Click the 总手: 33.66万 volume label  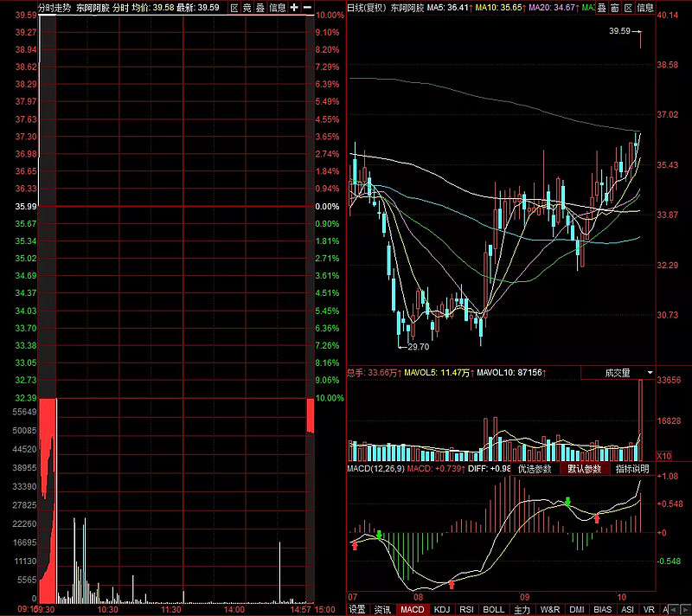[x=374, y=373]
